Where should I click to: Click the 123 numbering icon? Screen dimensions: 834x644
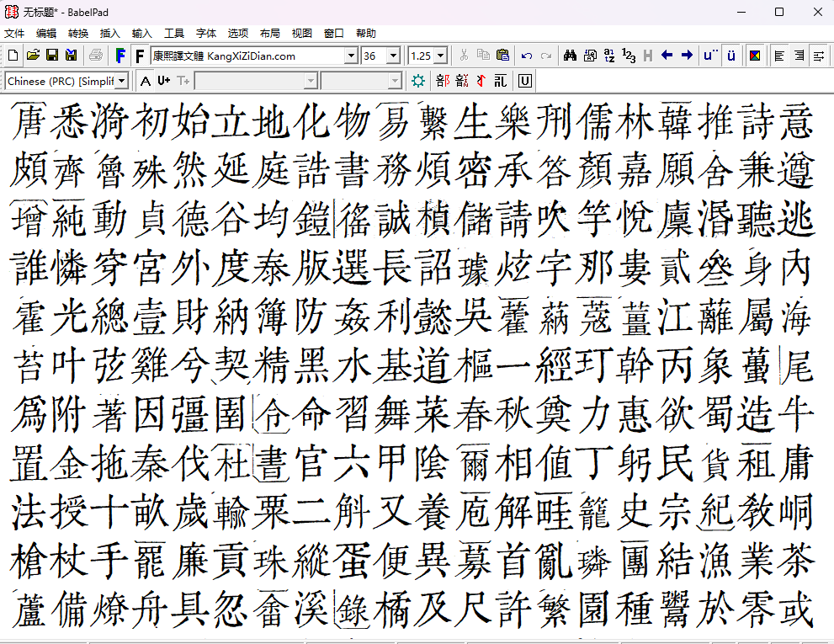point(629,56)
